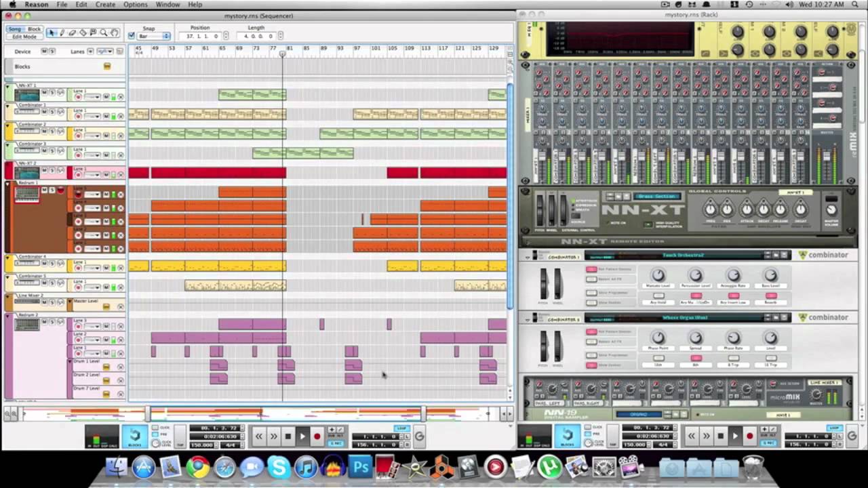The height and width of the screenshot is (488, 868).
Task: Click the Edit Mode button
Action: tap(24, 37)
